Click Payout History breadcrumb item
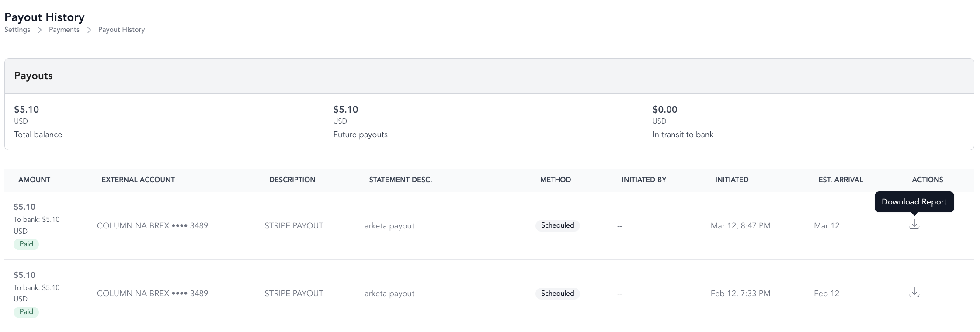This screenshot has width=980, height=332. click(122, 30)
